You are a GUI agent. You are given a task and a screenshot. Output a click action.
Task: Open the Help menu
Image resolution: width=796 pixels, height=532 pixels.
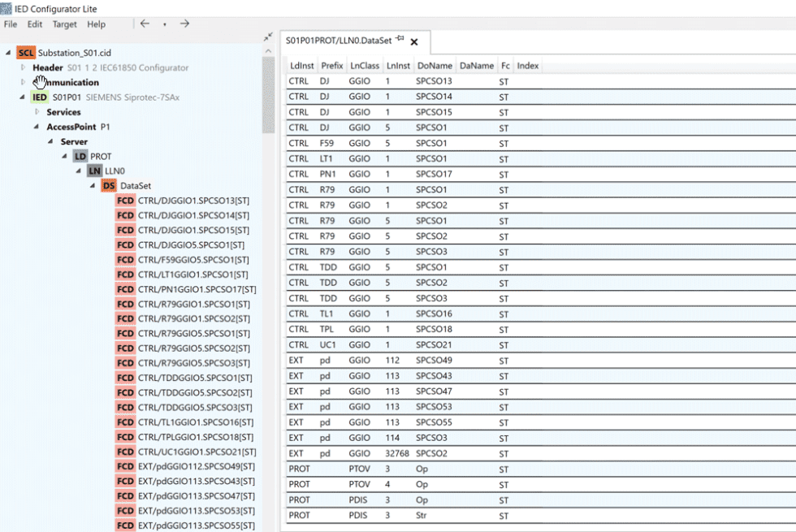pyautogui.click(x=97, y=24)
